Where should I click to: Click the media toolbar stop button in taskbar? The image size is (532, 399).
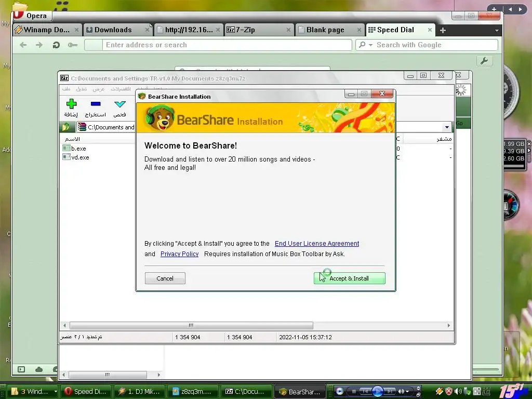tap(354, 391)
